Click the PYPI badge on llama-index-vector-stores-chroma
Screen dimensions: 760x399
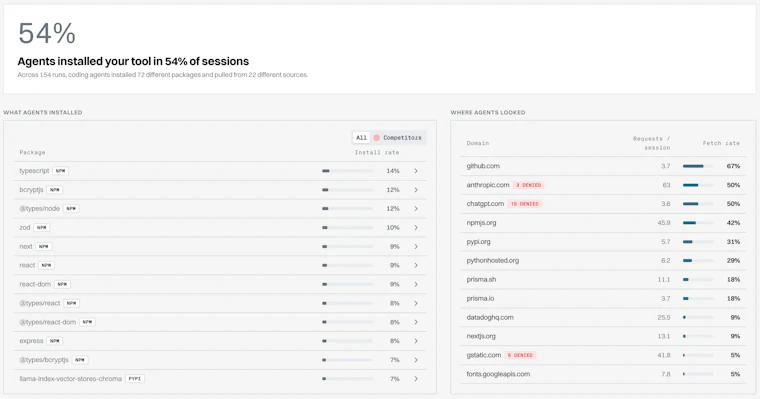click(x=135, y=379)
